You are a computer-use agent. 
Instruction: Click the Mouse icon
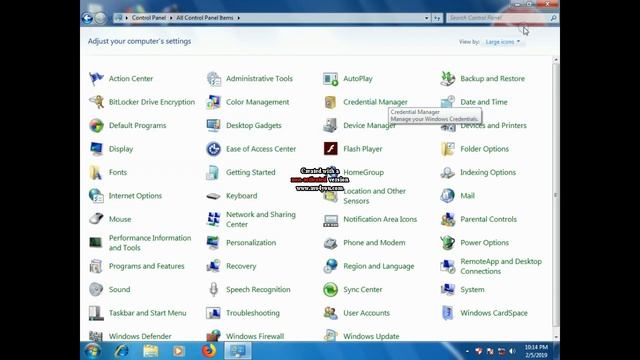coord(96,219)
